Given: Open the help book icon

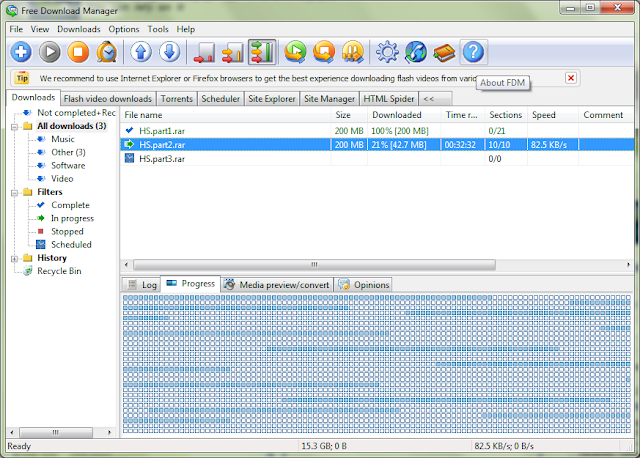Looking at the screenshot, I should click(x=444, y=52).
